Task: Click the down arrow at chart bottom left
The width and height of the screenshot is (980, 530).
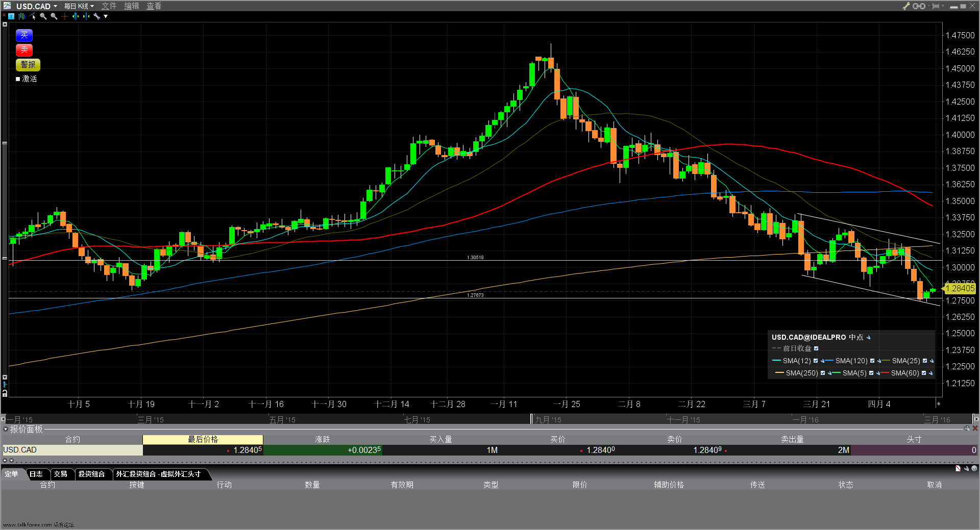Action: click(5, 377)
